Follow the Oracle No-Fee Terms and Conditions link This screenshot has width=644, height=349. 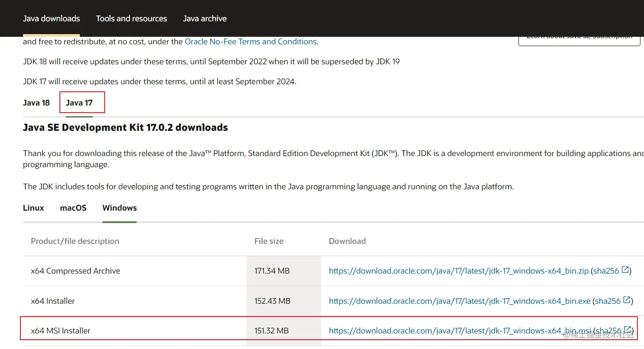pos(251,42)
